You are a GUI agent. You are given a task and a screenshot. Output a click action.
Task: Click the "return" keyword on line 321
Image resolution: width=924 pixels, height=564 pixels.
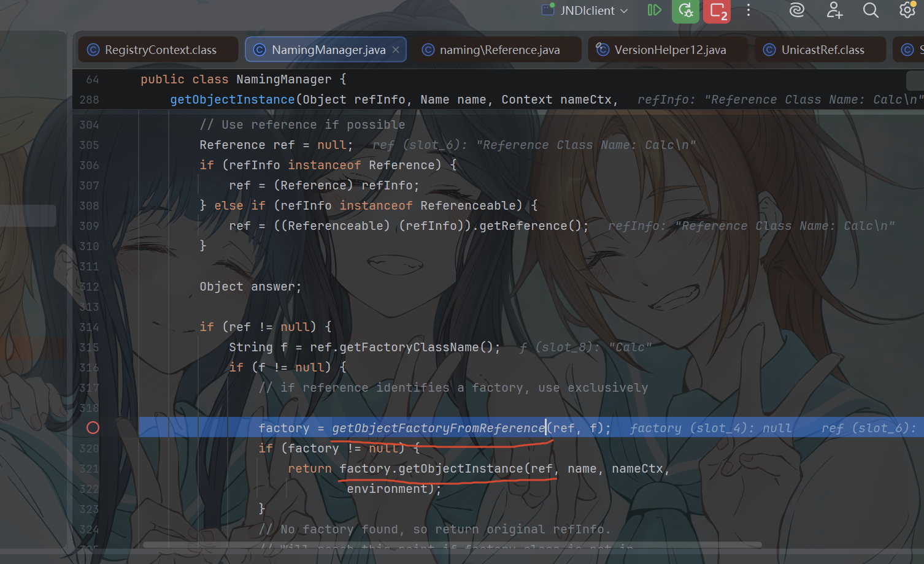point(310,469)
